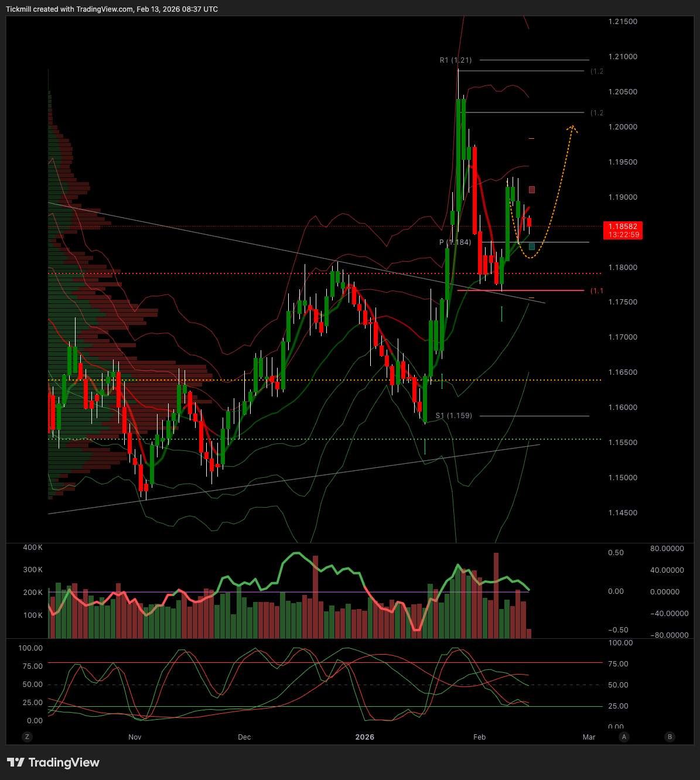This screenshot has width=700, height=780.
Task: Click the 13:22:59 countdown timer
Action: [623, 235]
